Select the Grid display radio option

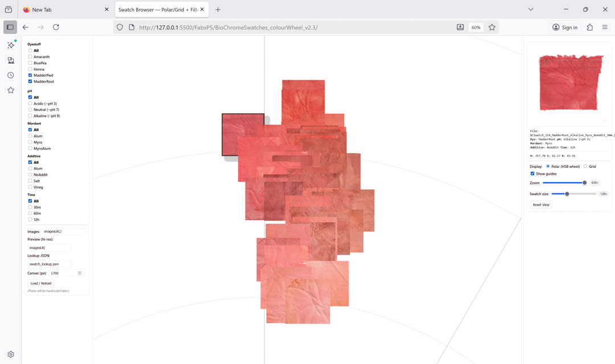(x=585, y=167)
